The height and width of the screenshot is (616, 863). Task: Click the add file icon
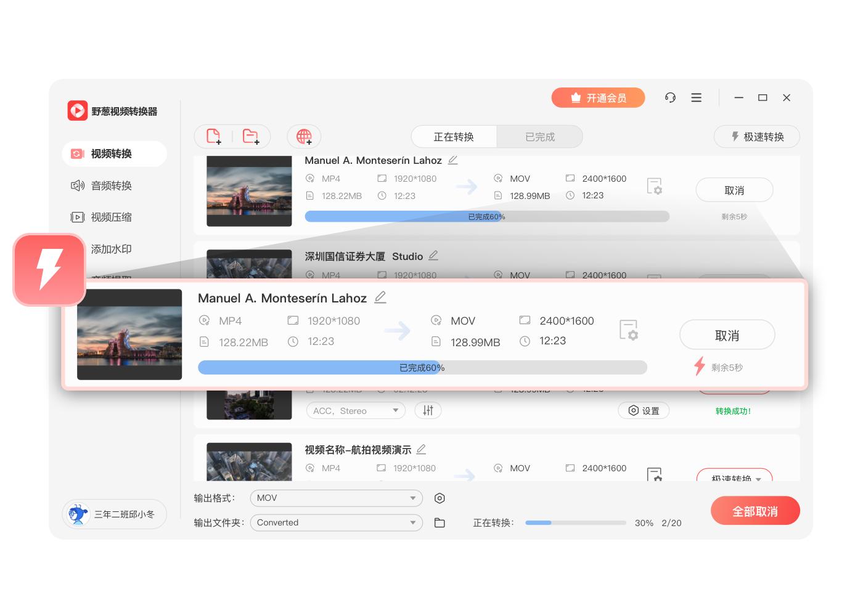pos(214,136)
